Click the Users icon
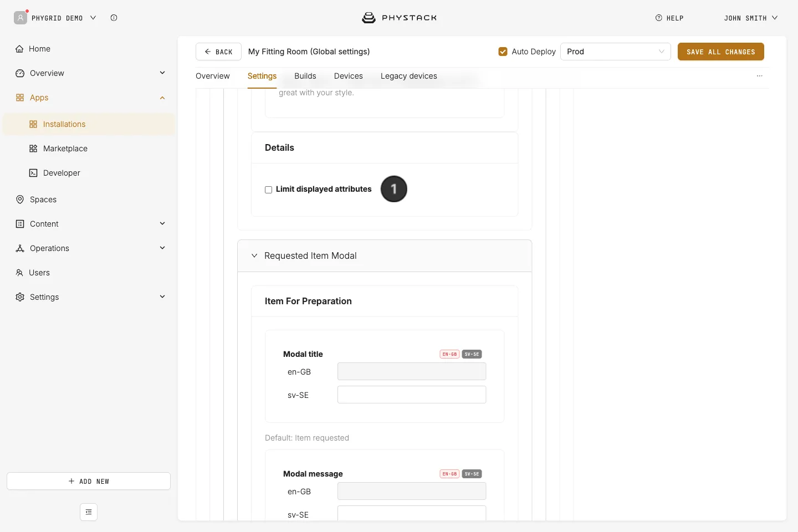Viewport: 798px width, 532px height. [19, 273]
